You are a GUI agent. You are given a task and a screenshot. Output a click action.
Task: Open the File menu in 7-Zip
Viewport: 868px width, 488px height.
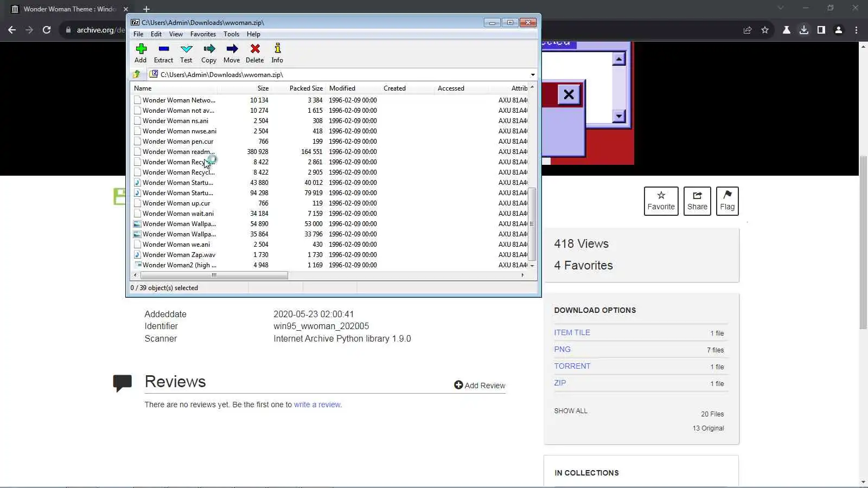coord(138,34)
